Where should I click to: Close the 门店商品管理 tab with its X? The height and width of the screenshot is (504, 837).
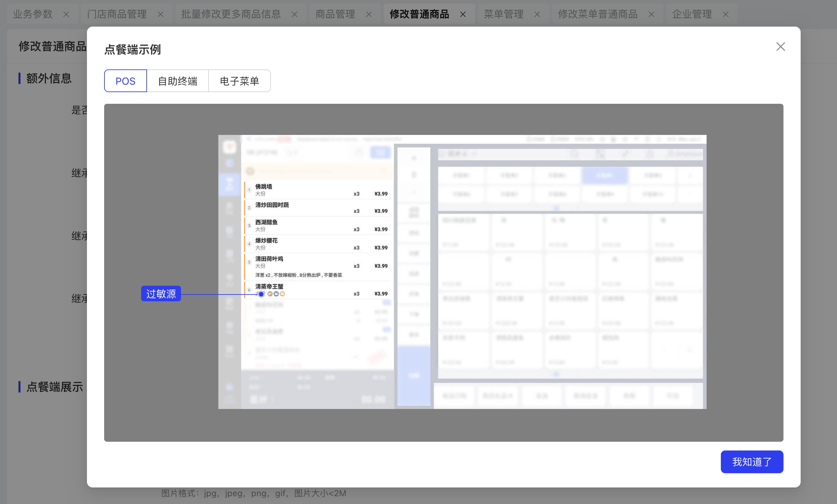coord(161,14)
